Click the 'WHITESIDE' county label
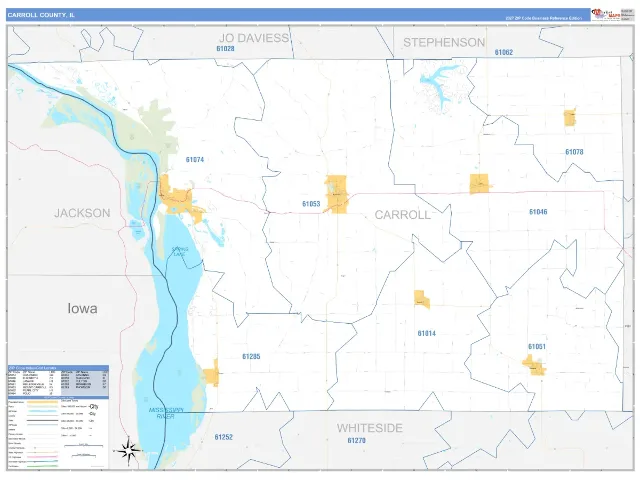Screen dimensions: 640x480 (370, 428)
